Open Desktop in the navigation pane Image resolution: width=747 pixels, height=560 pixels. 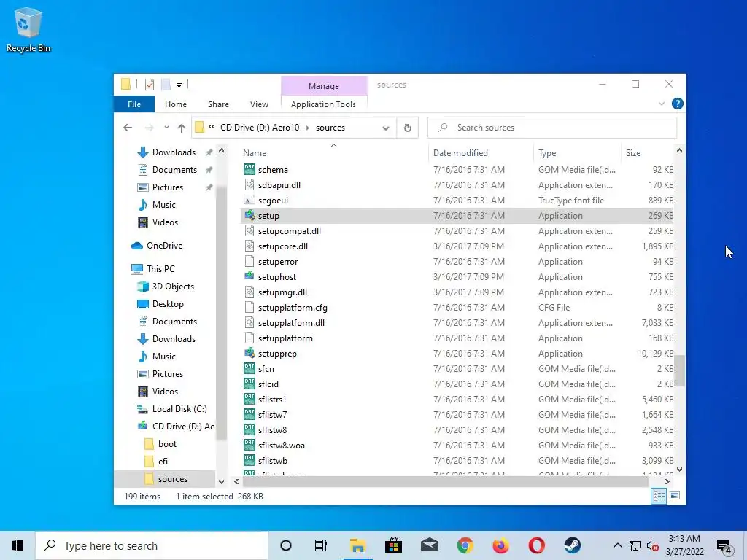168,304
